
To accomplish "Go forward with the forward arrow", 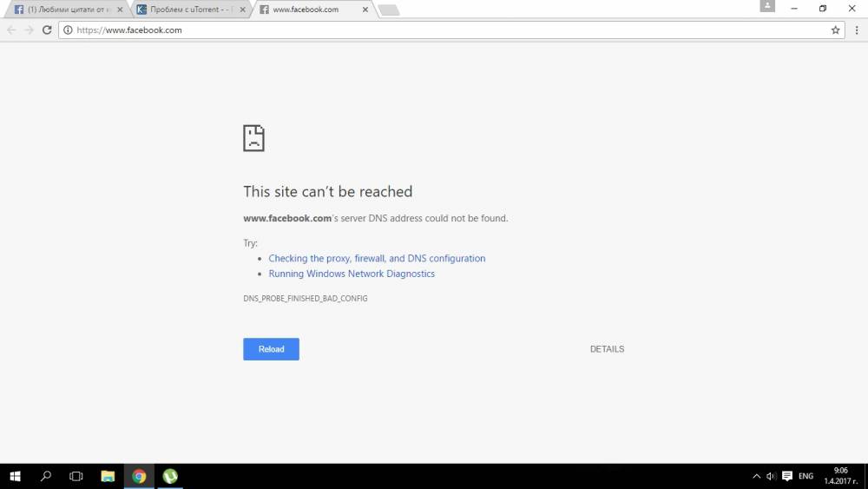I will [30, 30].
